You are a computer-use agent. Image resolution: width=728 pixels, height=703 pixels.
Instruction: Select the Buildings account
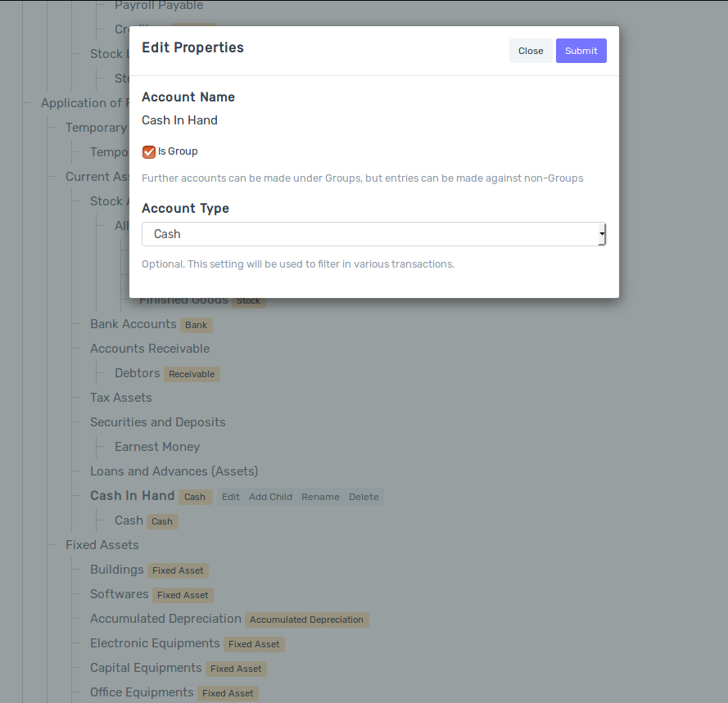116,570
